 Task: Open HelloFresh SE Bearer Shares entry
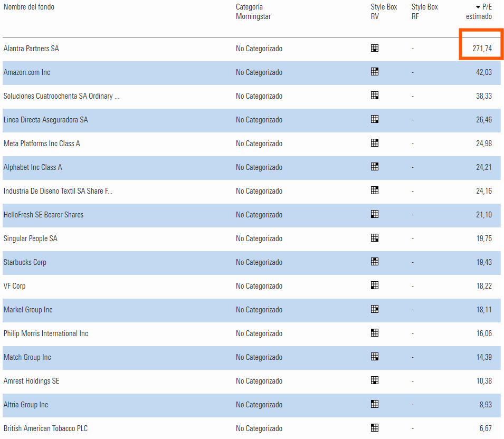tap(43, 215)
